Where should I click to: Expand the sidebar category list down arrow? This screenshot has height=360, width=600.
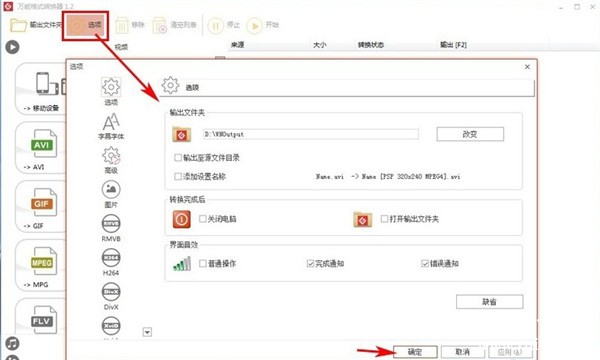tap(147, 332)
